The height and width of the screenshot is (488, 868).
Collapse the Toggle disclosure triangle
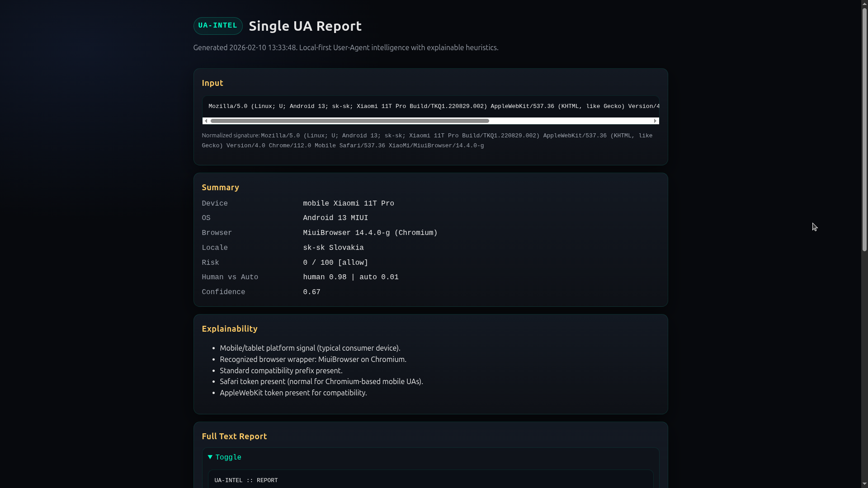(x=210, y=457)
